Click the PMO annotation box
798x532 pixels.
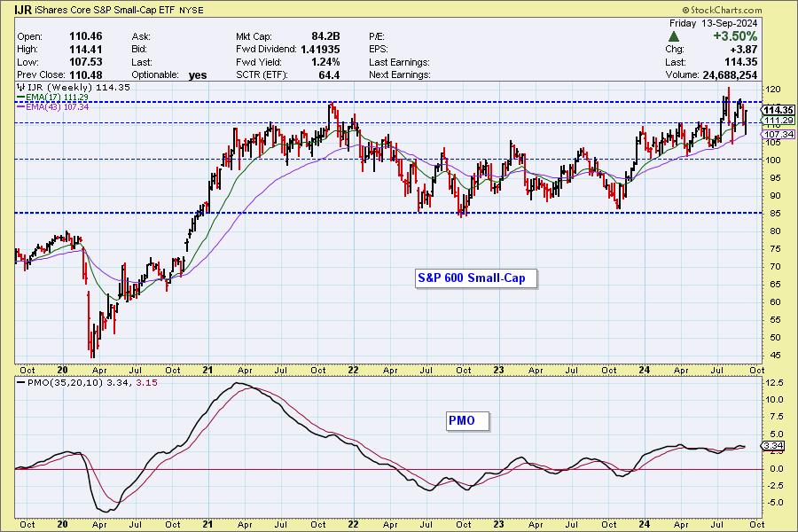467,421
